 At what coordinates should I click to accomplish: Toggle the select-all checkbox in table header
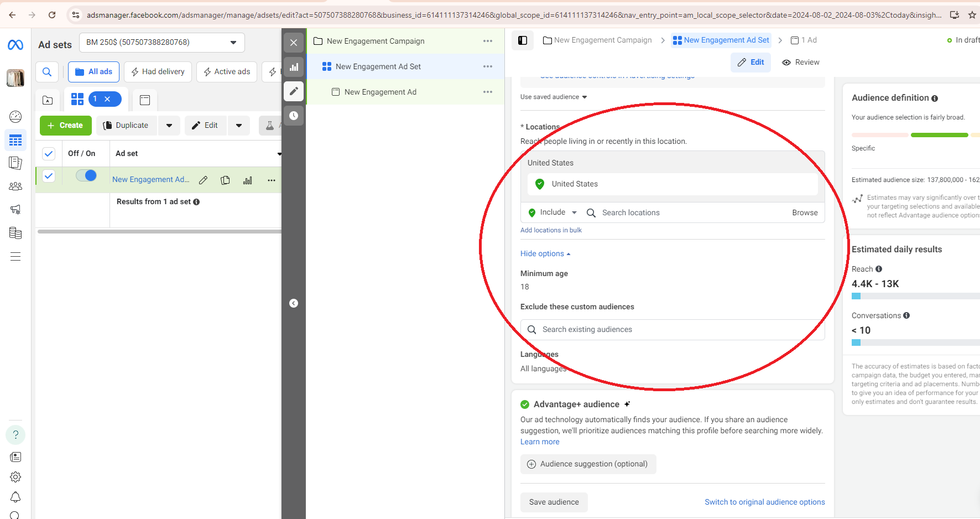pos(49,153)
